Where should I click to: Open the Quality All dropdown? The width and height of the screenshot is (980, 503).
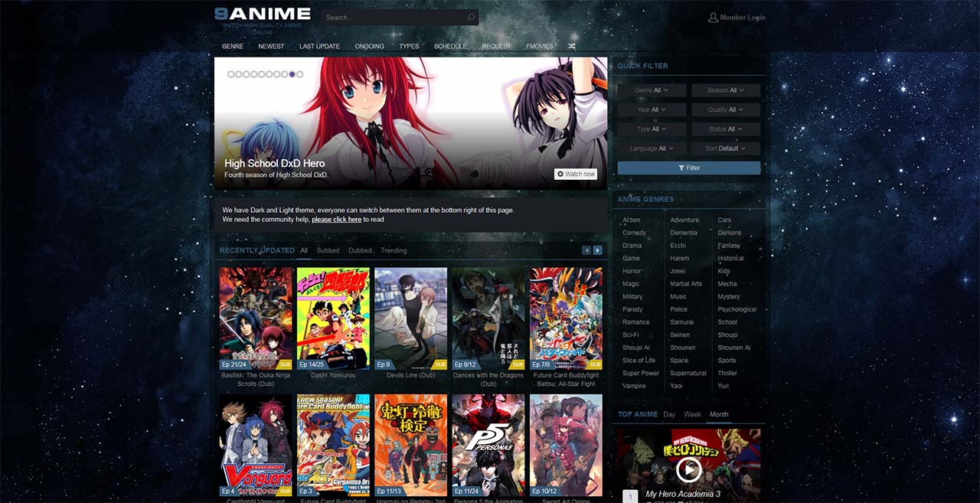725,109
